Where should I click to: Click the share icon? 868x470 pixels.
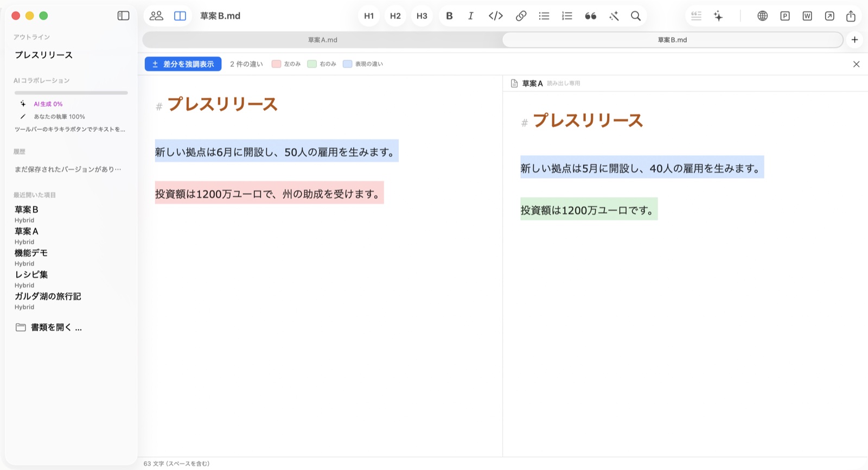click(851, 16)
